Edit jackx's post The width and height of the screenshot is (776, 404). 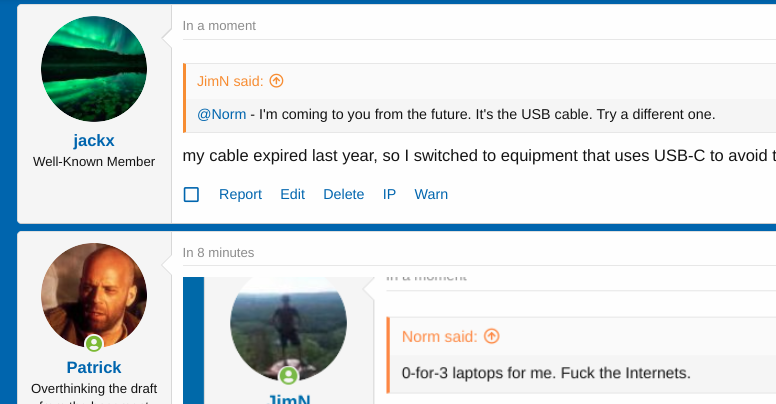[292, 194]
